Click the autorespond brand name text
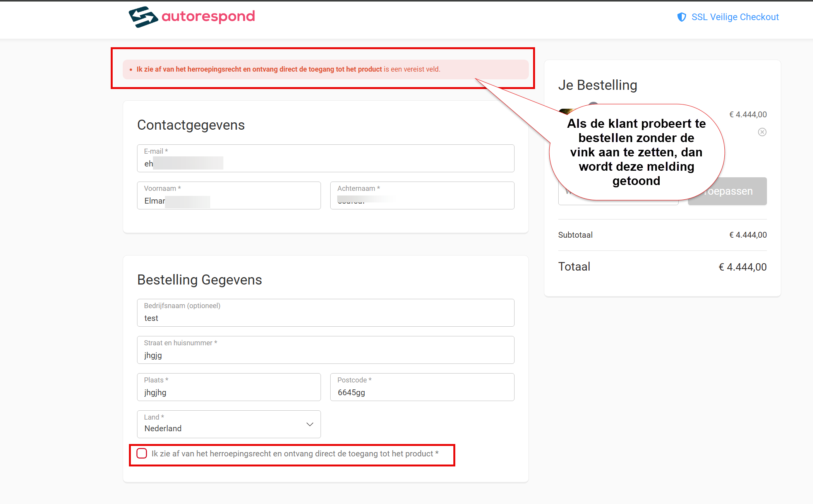Viewport: 813px width, 504px height. tap(208, 16)
